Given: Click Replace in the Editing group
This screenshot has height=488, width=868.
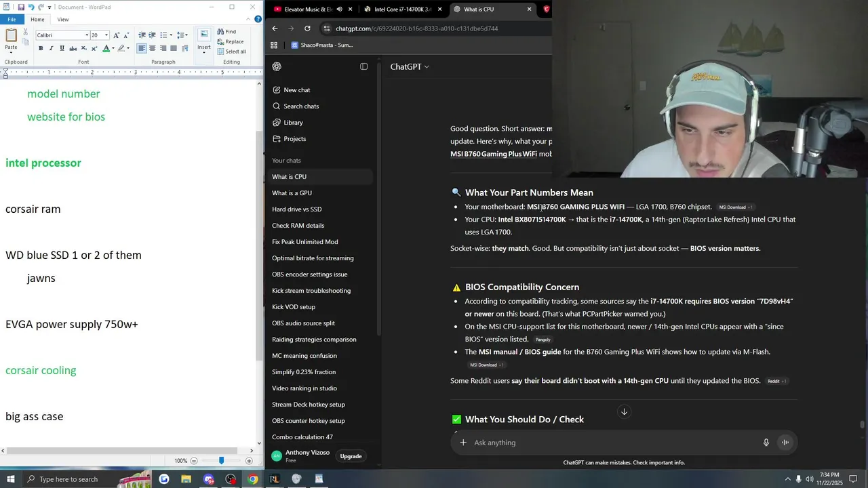Looking at the screenshot, I should (230, 41).
